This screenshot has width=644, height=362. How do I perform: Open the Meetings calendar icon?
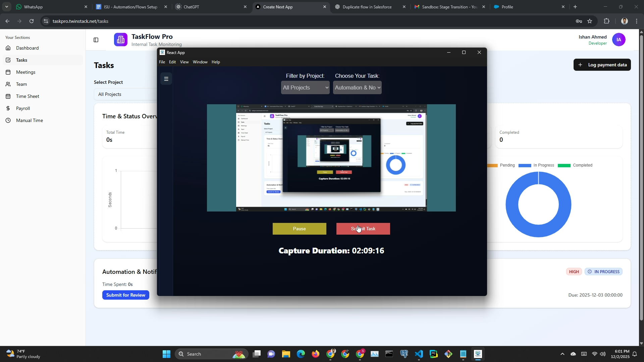click(x=8, y=72)
